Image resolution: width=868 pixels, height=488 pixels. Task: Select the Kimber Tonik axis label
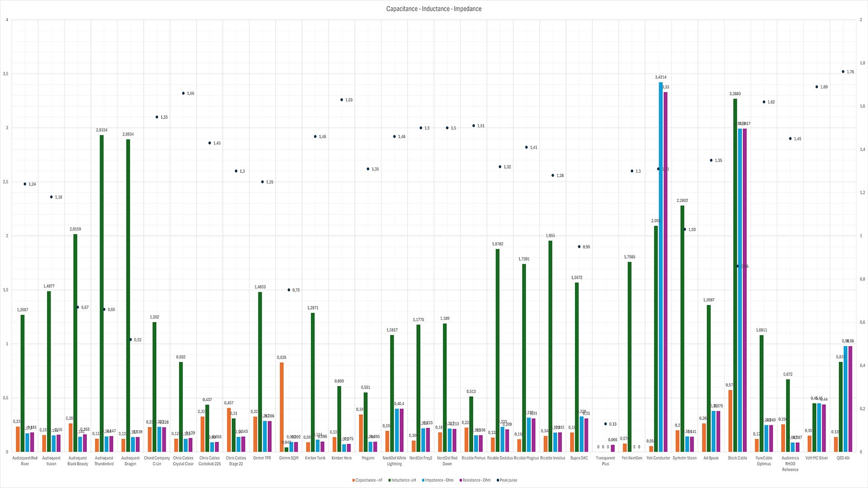[x=315, y=458]
